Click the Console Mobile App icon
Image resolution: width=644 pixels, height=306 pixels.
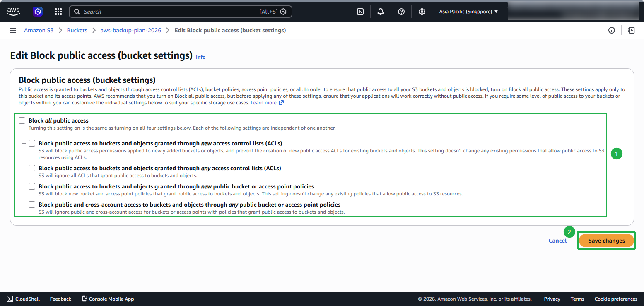84,299
